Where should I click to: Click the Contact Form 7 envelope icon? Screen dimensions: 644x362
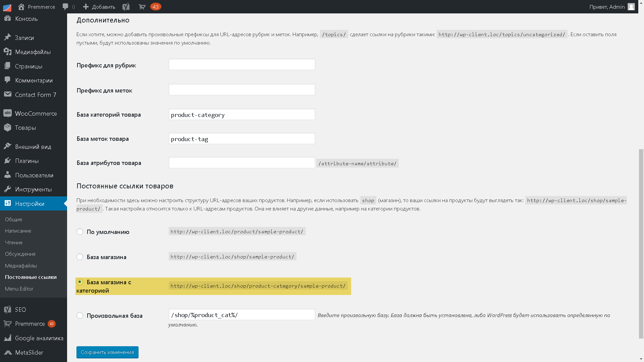click(x=7, y=95)
